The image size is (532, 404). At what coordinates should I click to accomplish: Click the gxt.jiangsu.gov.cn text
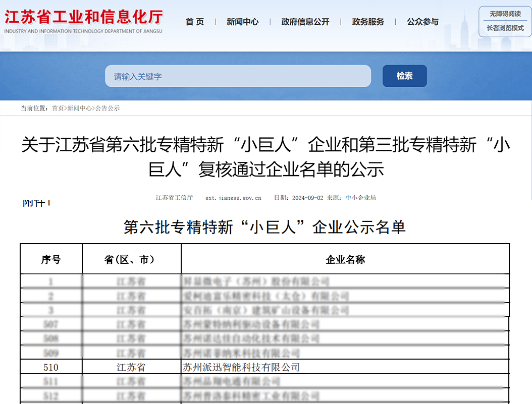click(233, 198)
